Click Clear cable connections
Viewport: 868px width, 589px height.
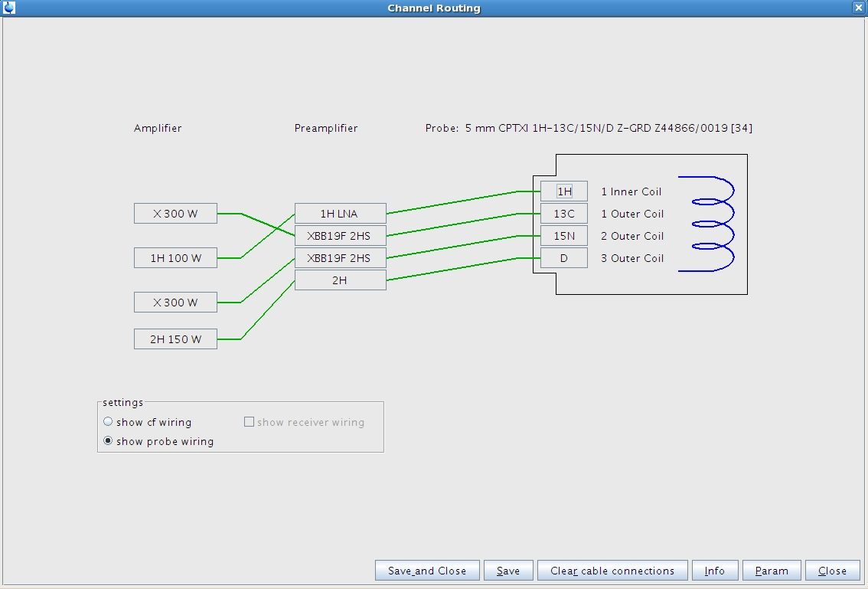coord(612,571)
